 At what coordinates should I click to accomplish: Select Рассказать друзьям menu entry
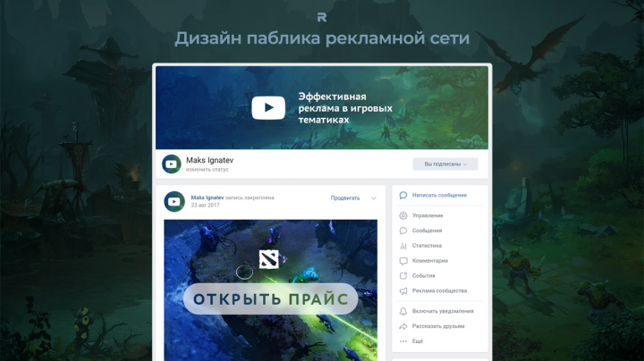tap(439, 326)
